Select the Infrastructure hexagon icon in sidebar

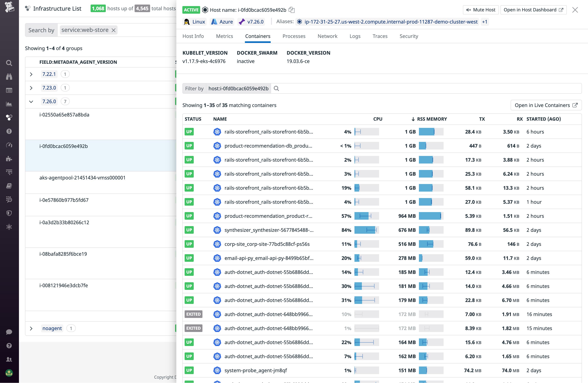click(x=9, y=118)
